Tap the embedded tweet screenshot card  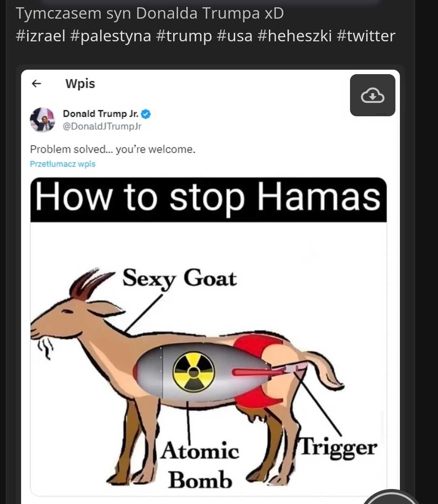pos(210,287)
